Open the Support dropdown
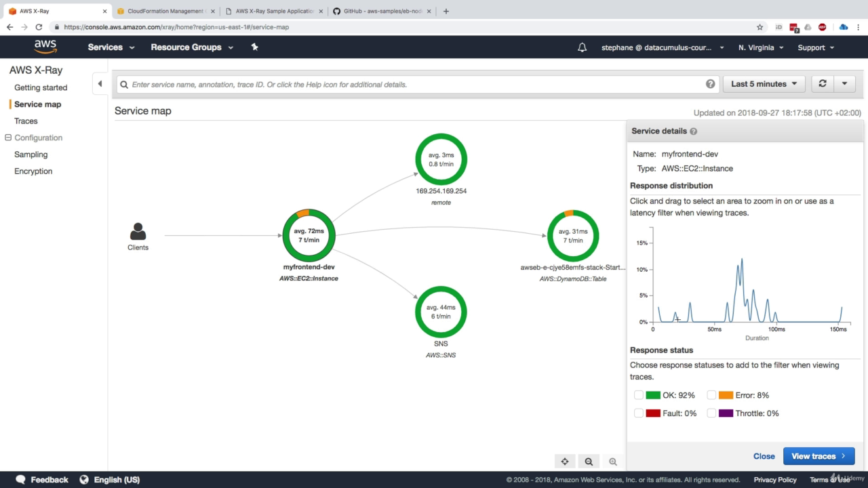This screenshot has width=868, height=488. [816, 47]
